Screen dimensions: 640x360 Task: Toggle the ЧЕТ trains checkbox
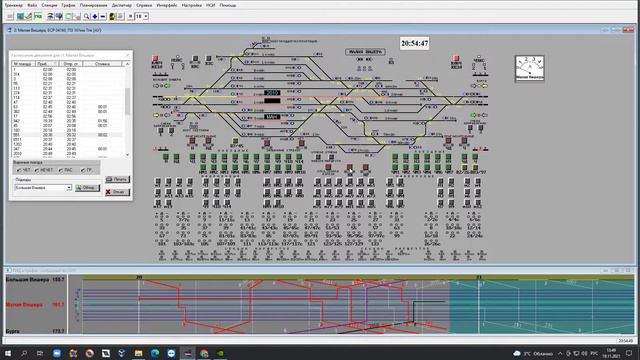click(x=24, y=170)
